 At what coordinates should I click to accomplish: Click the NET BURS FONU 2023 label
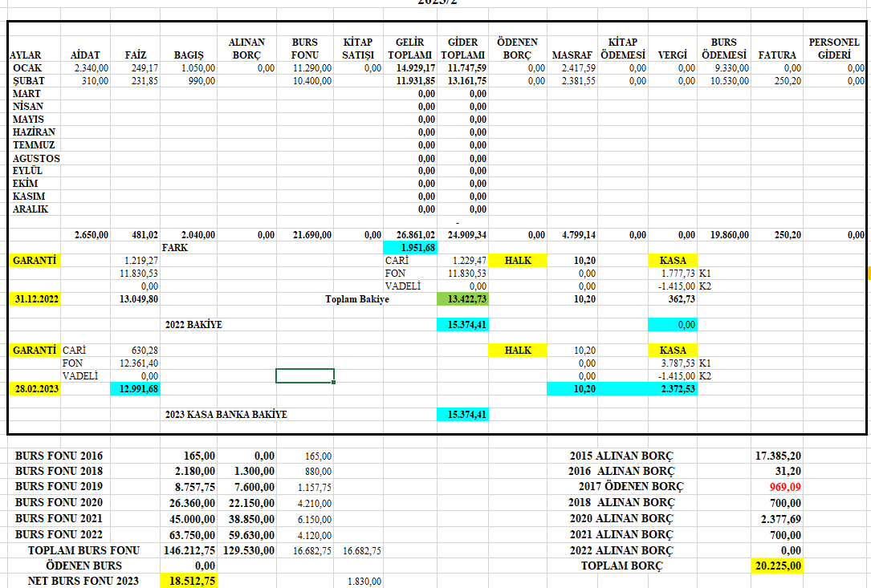pos(83,581)
